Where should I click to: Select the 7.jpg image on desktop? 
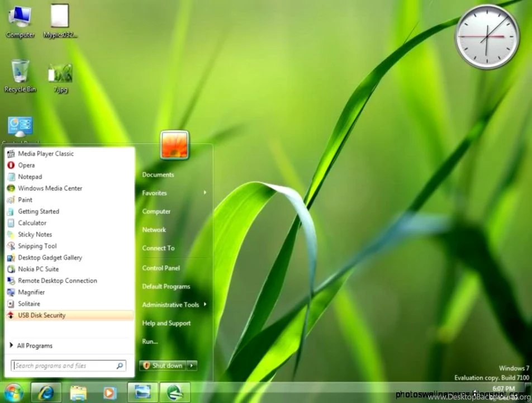coord(60,78)
